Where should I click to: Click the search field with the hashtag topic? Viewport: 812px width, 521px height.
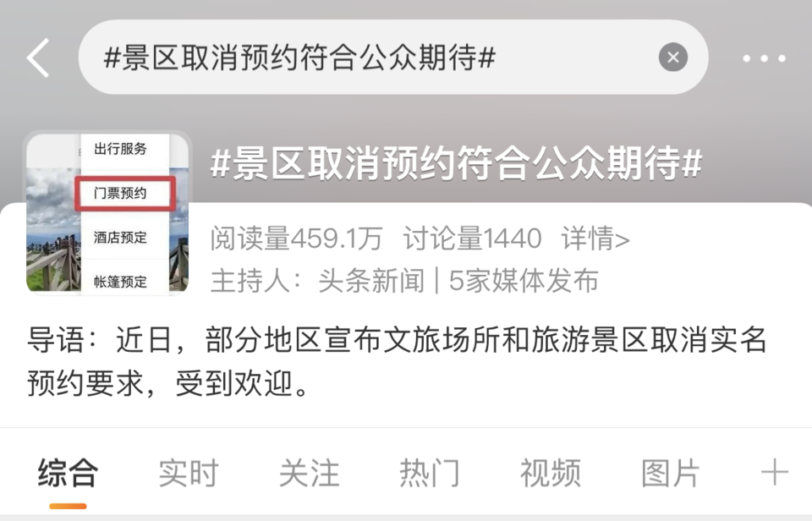click(x=393, y=57)
